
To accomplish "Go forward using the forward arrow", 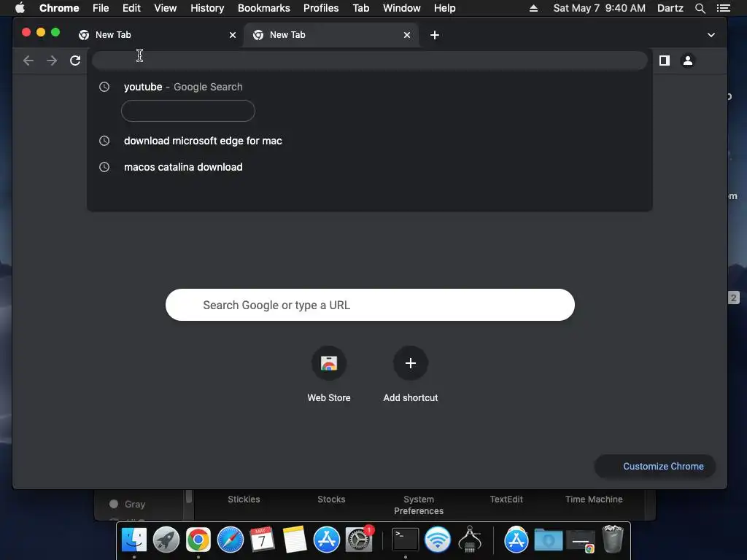I will pos(52,61).
